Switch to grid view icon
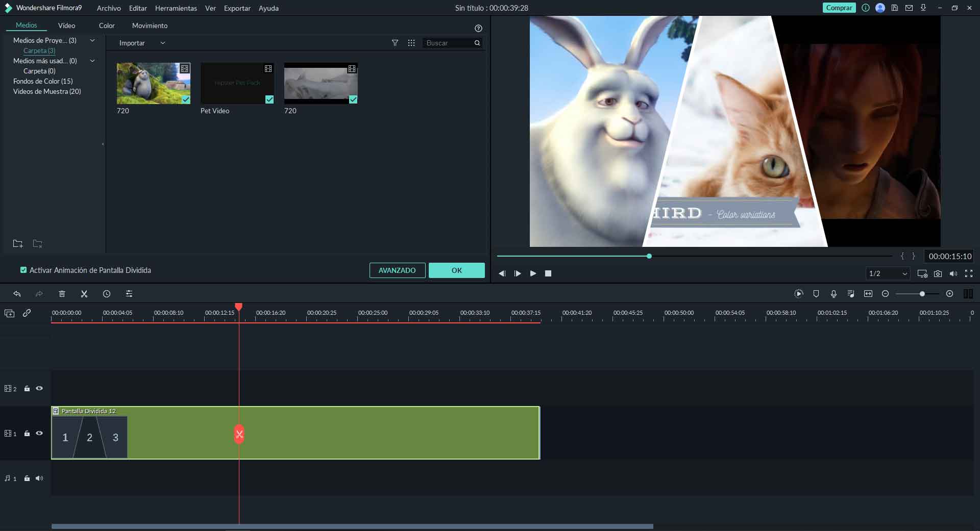 point(411,43)
